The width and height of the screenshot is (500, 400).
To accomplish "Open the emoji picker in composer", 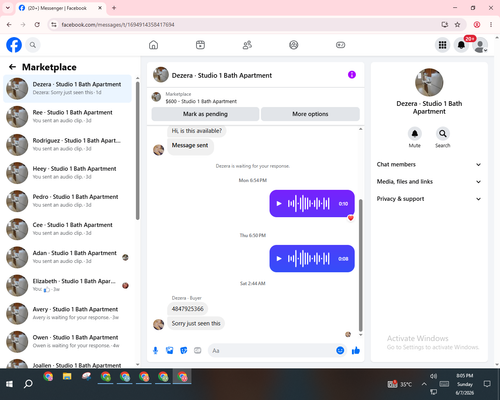I will pos(340,350).
